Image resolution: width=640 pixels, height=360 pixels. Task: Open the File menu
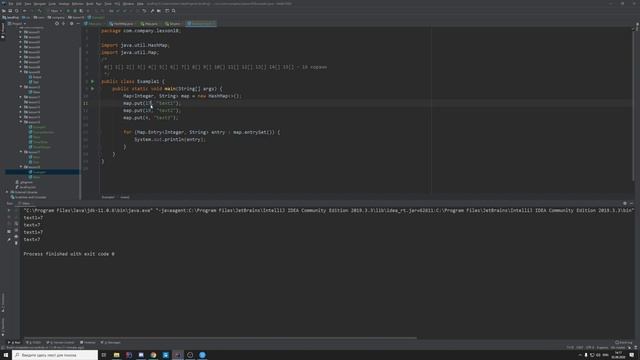(x=11, y=4)
